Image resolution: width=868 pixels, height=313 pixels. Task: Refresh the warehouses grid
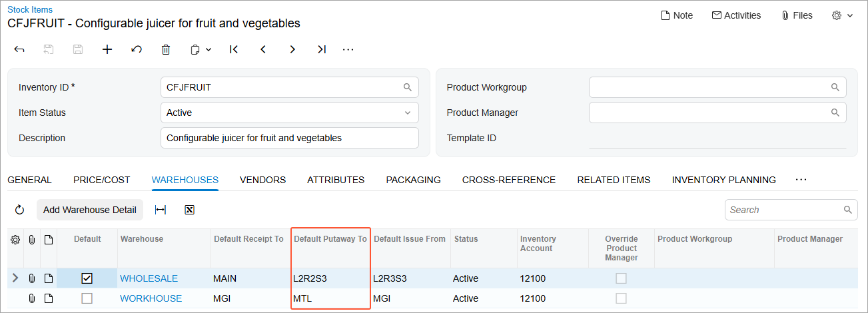click(20, 210)
